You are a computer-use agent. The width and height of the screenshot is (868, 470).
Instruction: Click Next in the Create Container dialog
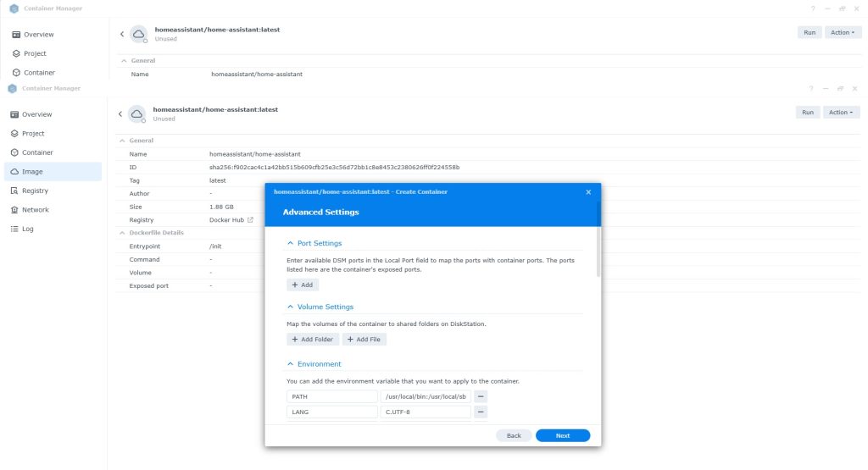(x=563, y=436)
